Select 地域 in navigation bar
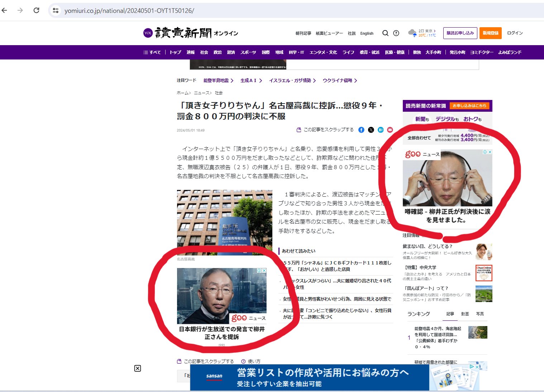The width and height of the screenshot is (544, 392). tap(279, 52)
